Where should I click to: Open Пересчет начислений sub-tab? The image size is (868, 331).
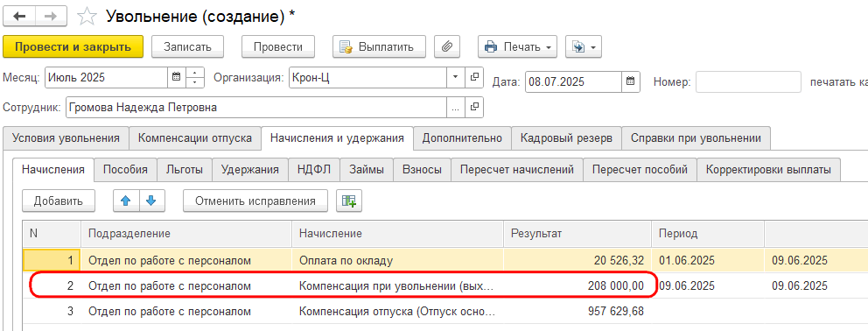(517, 170)
